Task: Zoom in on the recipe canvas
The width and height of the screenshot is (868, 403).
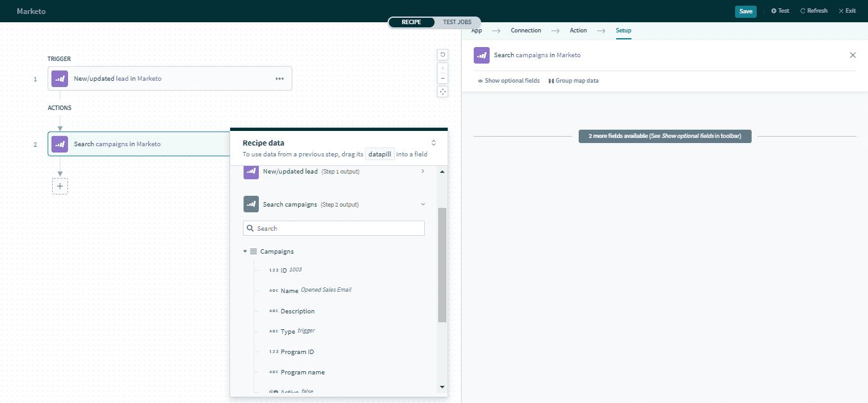Action: point(443,68)
